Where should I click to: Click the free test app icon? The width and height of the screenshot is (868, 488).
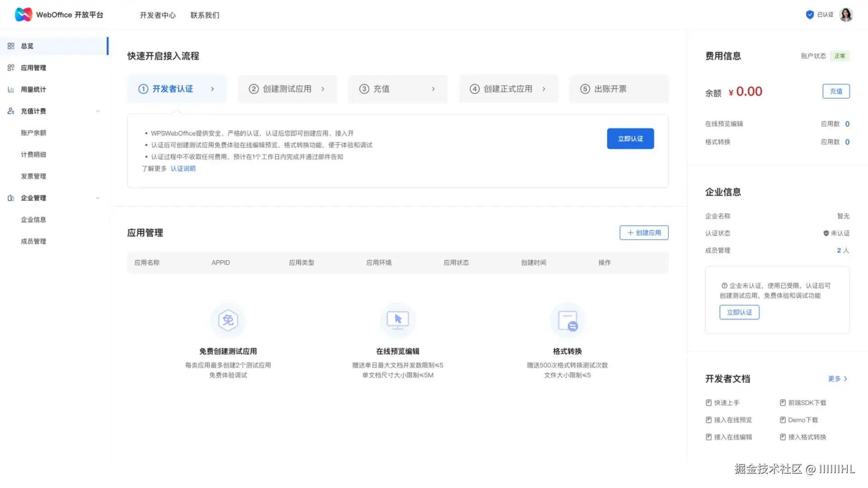click(x=228, y=320)
